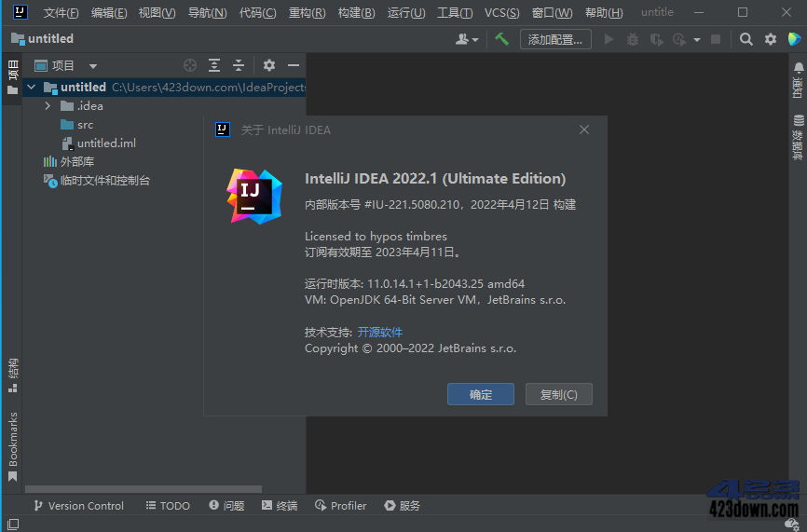Click the 添加配置 add configuration button
Screen dimensions: 807x532
[555, 39]
